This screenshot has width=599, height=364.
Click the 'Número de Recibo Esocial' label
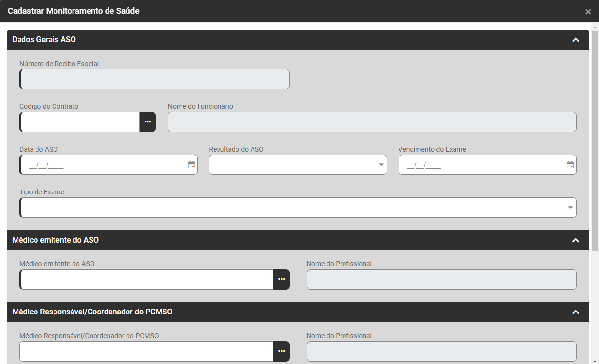59,64
